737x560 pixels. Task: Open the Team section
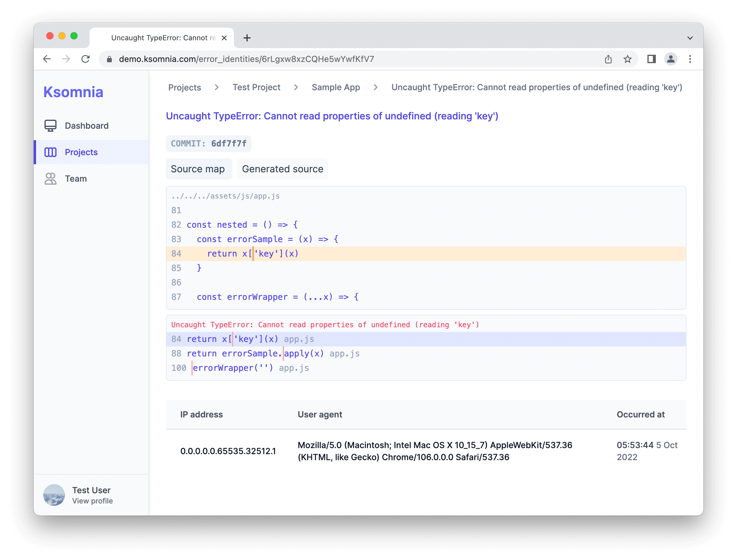pos(76,179)
